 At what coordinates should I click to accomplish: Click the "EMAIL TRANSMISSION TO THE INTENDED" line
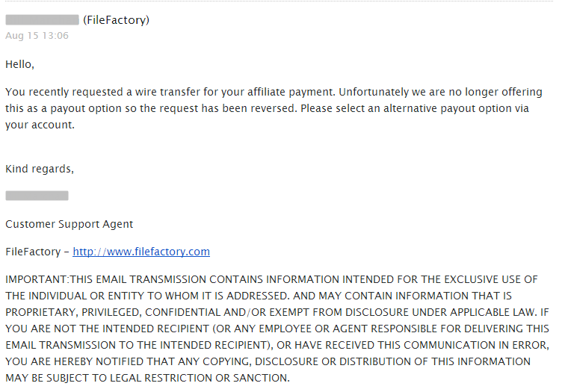coord(277,345)
